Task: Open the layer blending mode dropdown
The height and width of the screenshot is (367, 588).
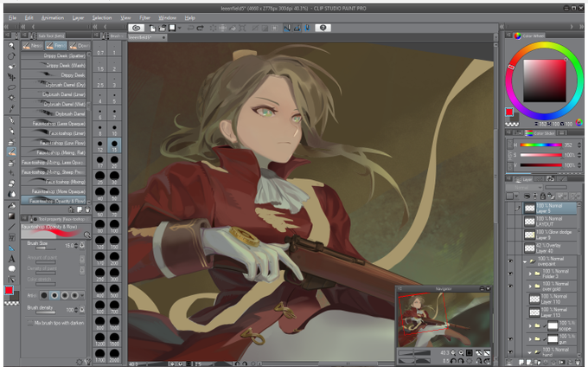Action: pos(524,187)
